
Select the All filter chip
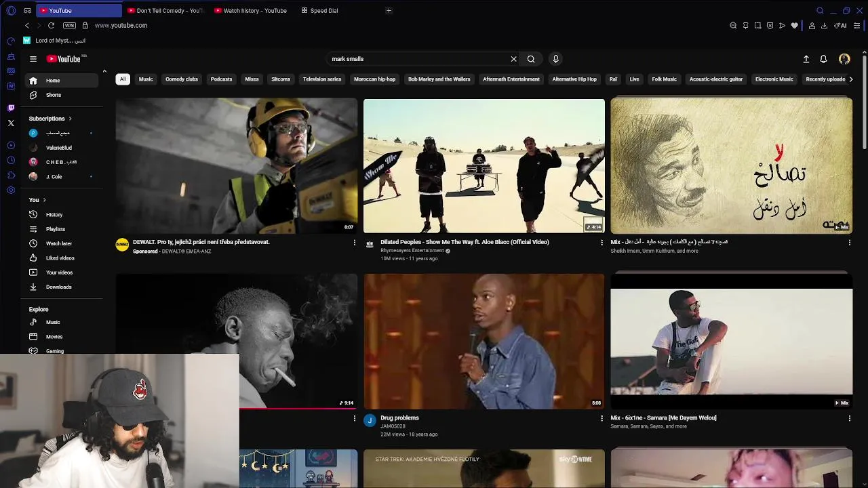(x=123, y=79)
